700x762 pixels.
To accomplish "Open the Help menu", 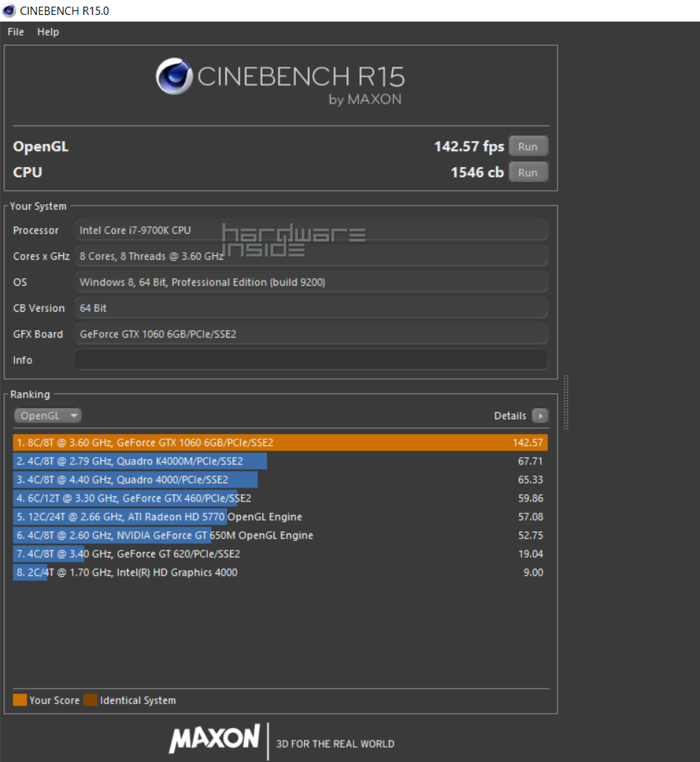I will [x=47, y=32].
